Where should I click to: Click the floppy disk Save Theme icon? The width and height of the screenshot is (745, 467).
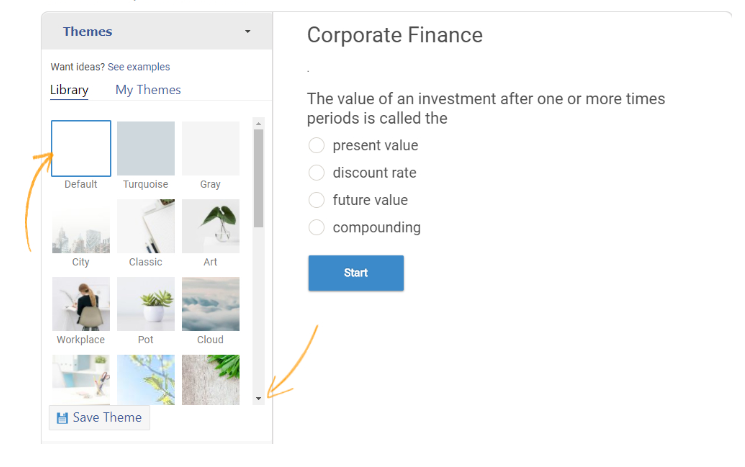point(62,418)
